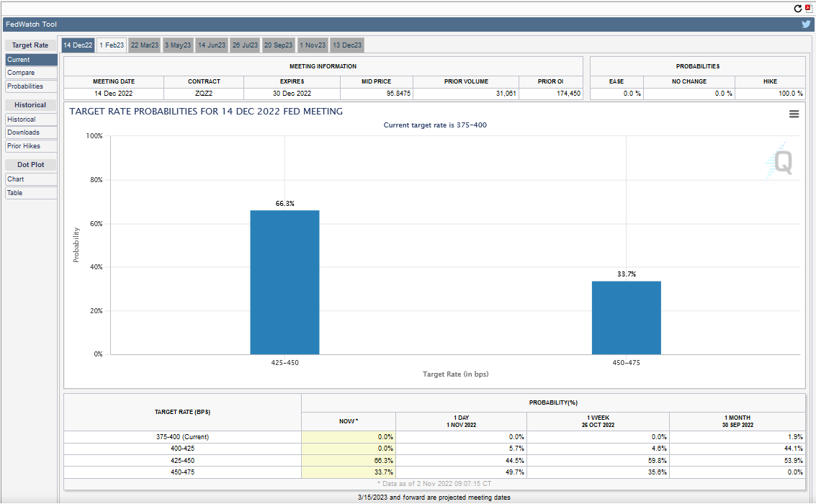Select the 14 Dec22 meeting tab
816x504 pixels.
point(78,45)
